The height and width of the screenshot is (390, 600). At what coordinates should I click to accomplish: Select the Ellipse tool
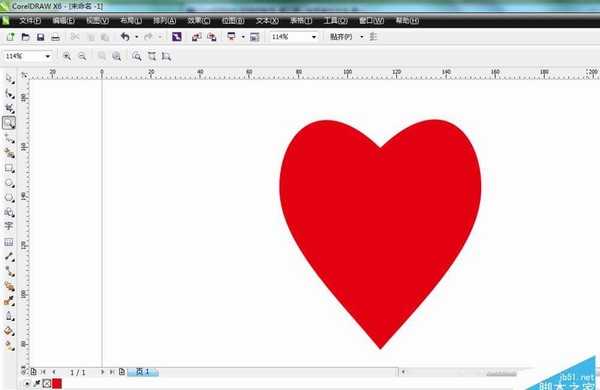(9, 183)
